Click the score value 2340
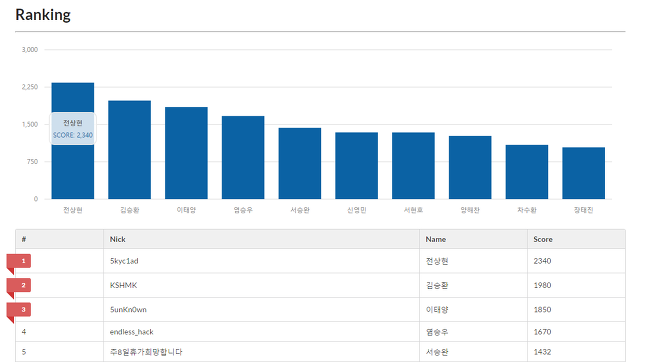Image resolution: width=650 pixels, height=362 pixels. pyautogui.click(x=542, y=261)
